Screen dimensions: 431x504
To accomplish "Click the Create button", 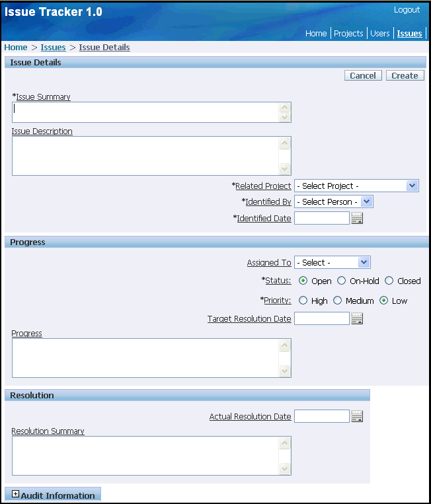I will 405,76.
